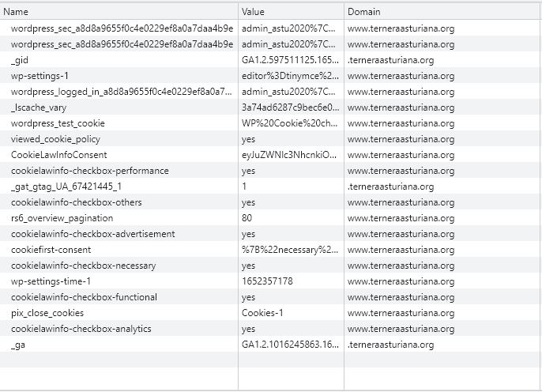
Task: Select cookielawinfo-checkbox-functional cookie name
Action: click(x=84, y=297)
